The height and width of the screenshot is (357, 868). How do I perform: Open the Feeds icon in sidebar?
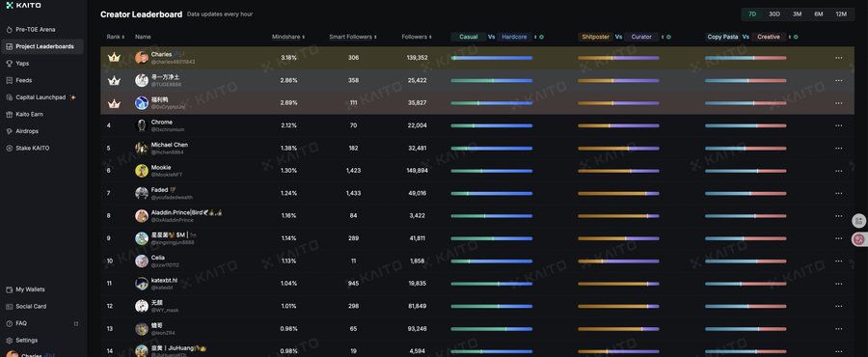point(10,80)
